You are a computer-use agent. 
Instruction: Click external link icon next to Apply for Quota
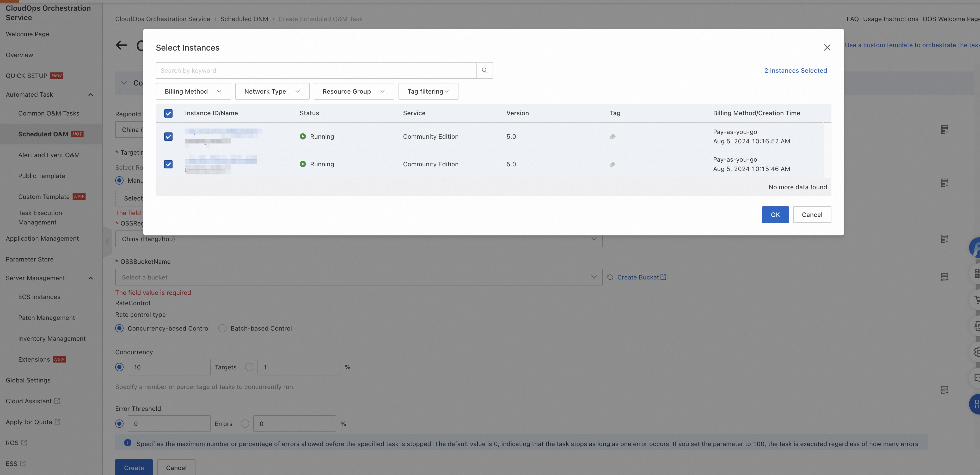tap(57, 422)
